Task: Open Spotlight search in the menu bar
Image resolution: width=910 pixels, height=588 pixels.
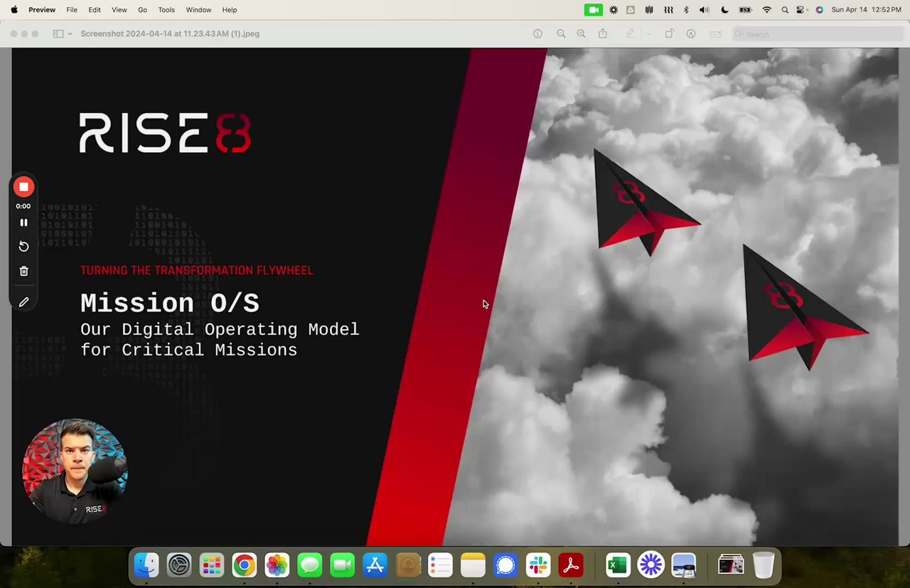Action: click(785, 10)
